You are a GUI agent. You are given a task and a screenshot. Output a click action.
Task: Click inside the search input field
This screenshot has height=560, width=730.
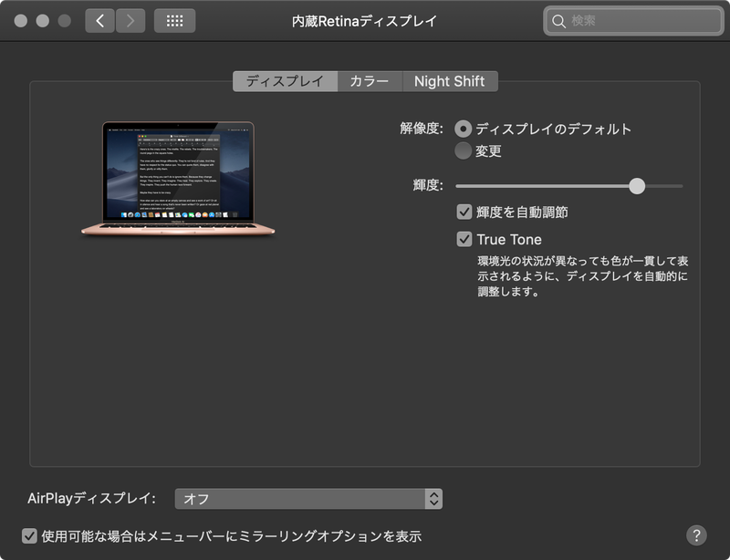[630, 18]
